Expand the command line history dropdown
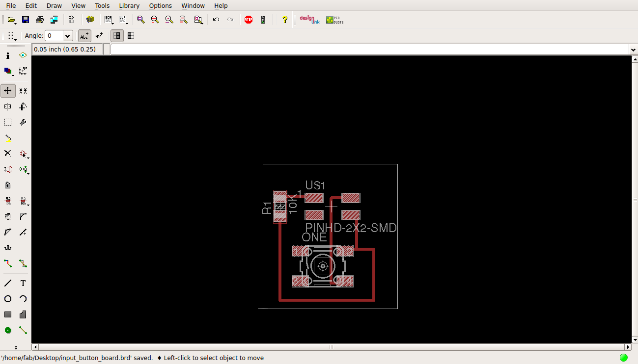The height and width of the screenshot is (364, 638). 633,50
